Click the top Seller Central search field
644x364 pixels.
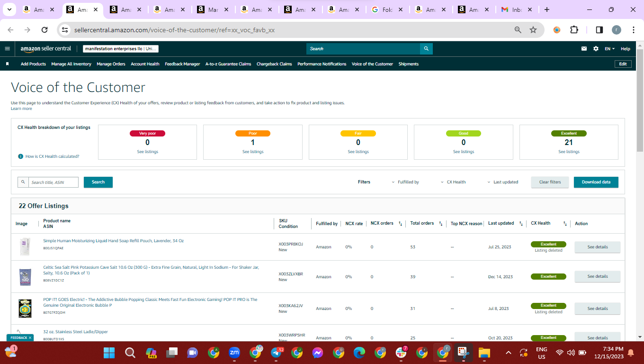click(363, 48)
